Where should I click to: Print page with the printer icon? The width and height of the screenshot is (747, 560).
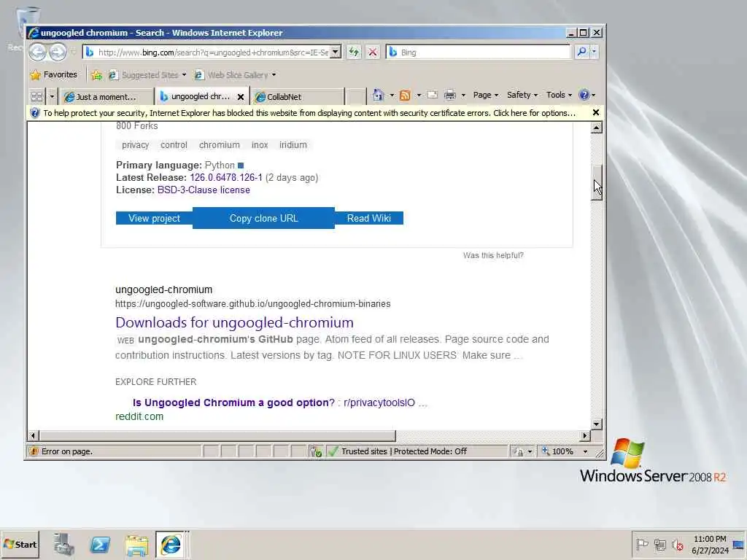point(449,96)
